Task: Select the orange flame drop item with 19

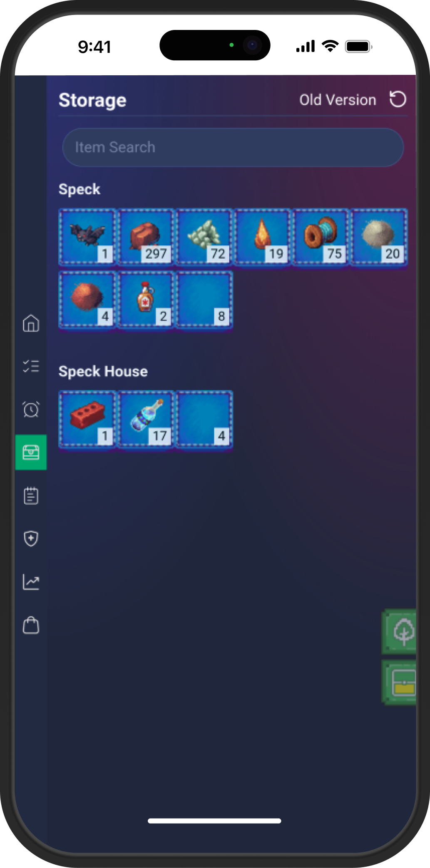Action: tap(262, 237)
